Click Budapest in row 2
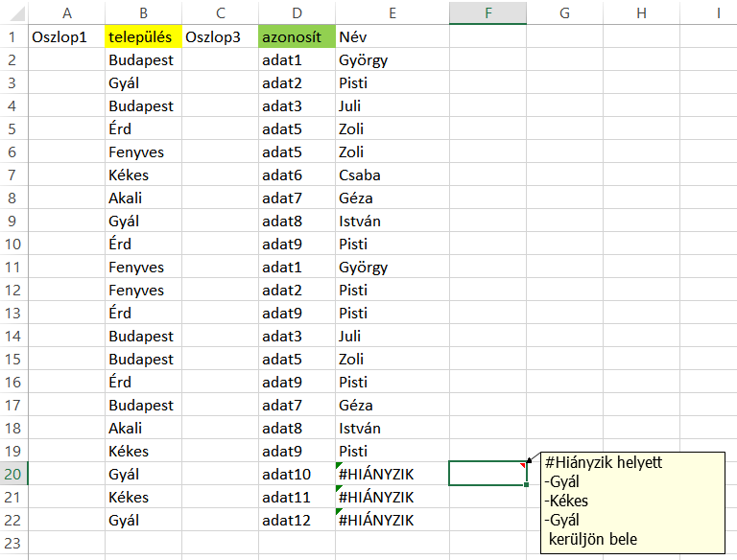 [143, 59]
